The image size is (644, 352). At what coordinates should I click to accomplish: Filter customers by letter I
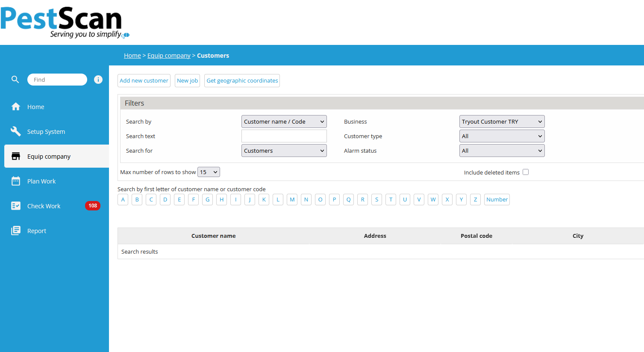click(236, 199)
